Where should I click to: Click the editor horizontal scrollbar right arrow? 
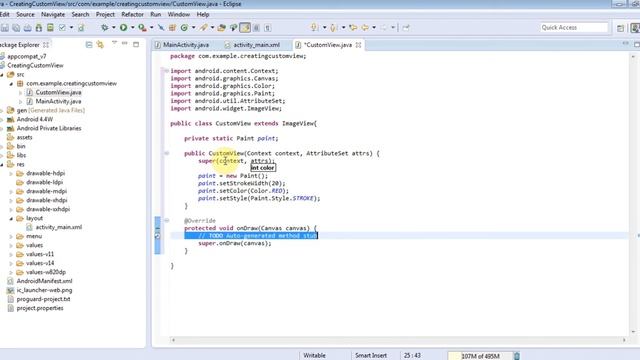(x=624, y=340)
